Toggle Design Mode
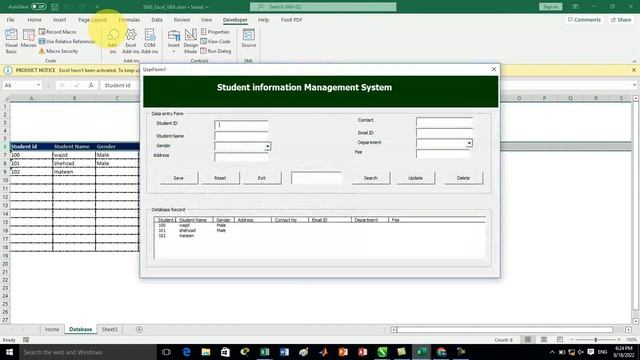 [x=190, y=41]
